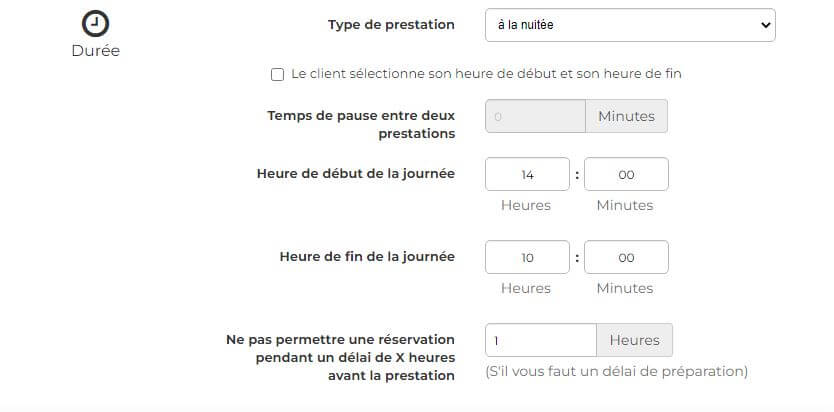Screen dimensions: 834x412
Task: Select the end-of-day hours field showing 10
Action: click(x=527, y=257)
